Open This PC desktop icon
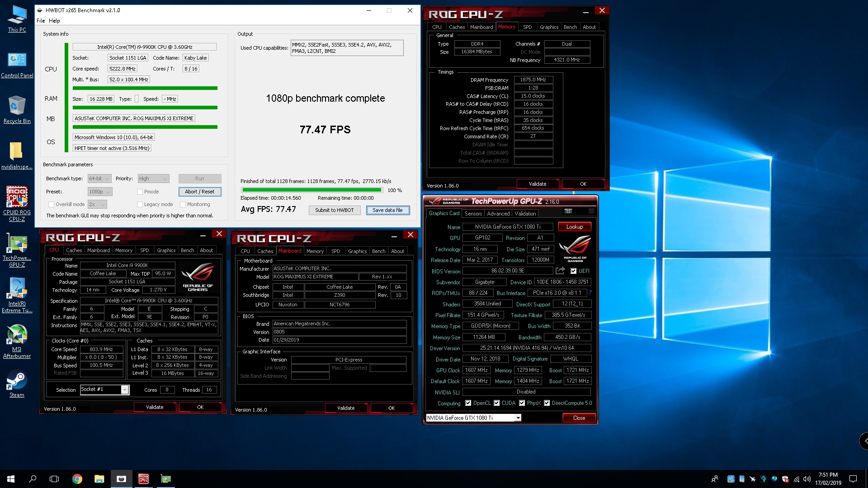Image resolution: width=868 pixels, height=488 pixels. coord(17,19)
